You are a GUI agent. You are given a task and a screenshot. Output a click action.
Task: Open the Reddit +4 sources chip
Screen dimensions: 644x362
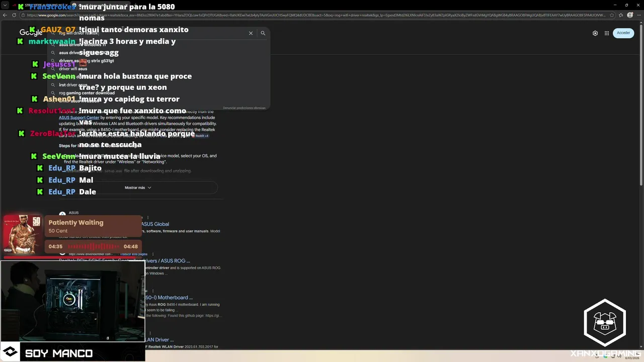pos(201,136)
